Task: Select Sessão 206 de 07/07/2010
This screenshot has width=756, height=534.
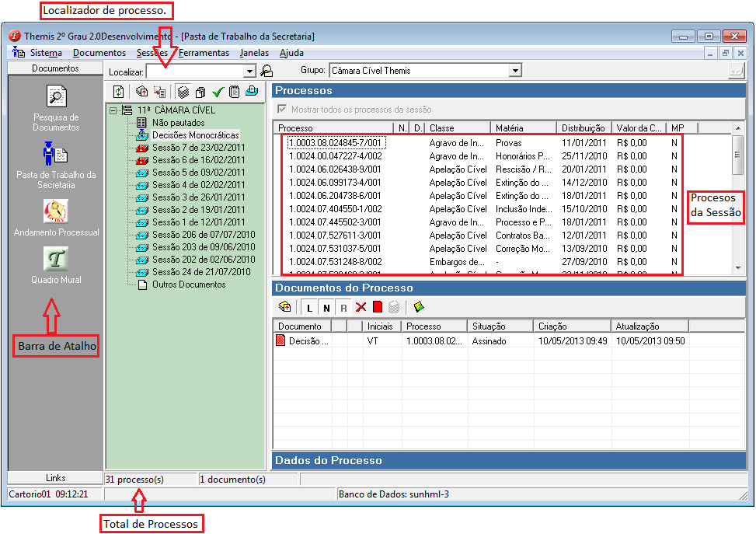Action: click(x=204, y=235)
